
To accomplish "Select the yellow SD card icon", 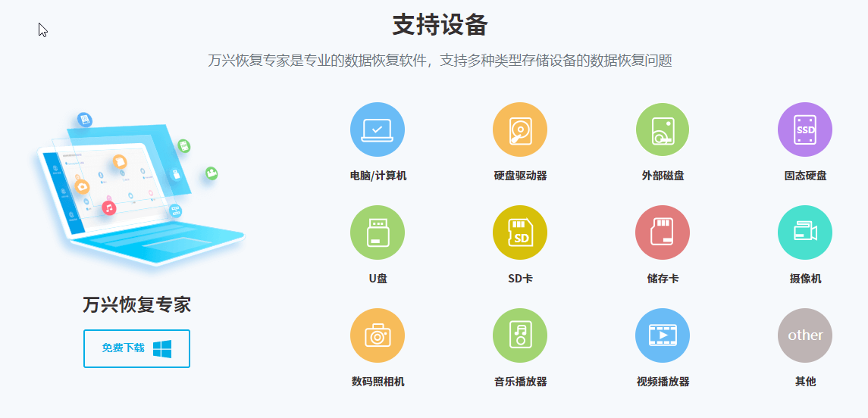I will pyautogui.click(x=520, y=232).
